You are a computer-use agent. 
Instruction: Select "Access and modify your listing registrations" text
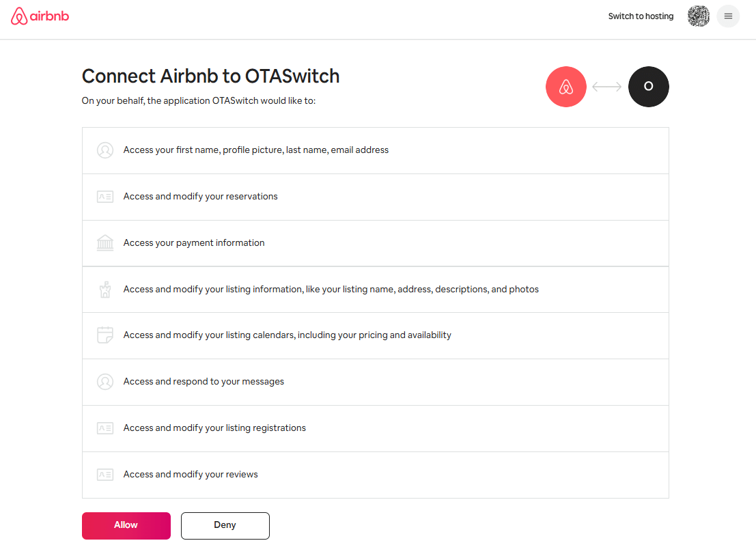pos(214,428)
